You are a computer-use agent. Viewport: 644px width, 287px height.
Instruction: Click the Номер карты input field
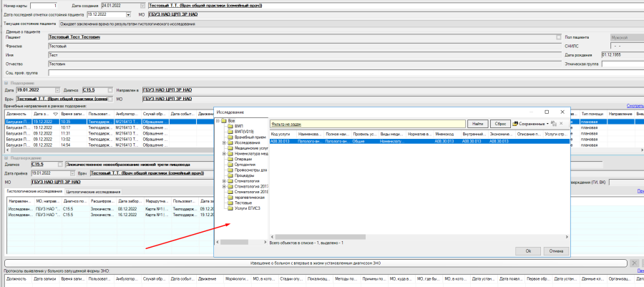point(44,6)
